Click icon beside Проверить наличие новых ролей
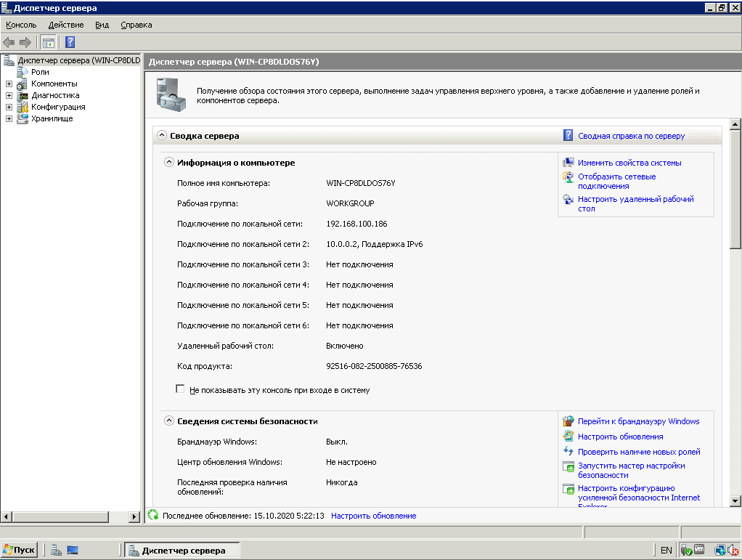Screen dimensions: 742x560 [568, 451]
